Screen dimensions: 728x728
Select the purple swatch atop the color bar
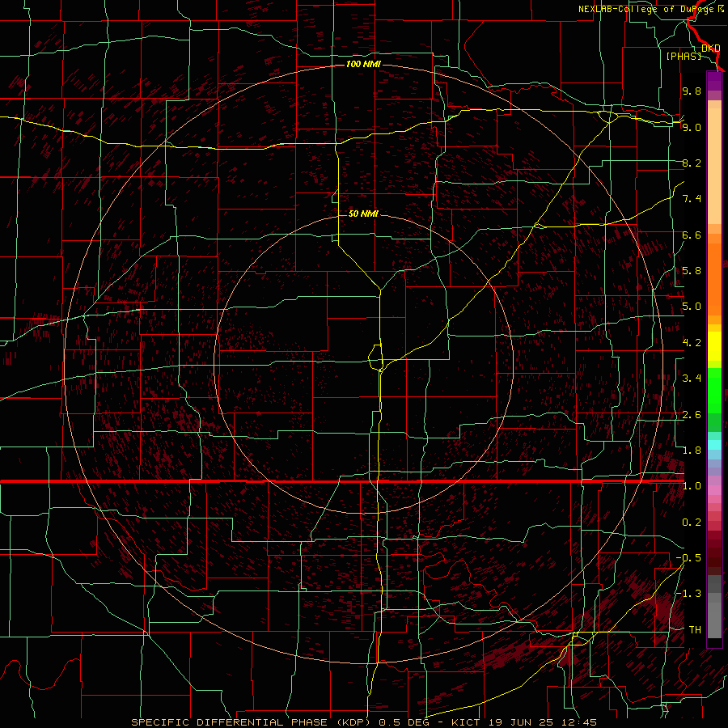click(714, 81)
